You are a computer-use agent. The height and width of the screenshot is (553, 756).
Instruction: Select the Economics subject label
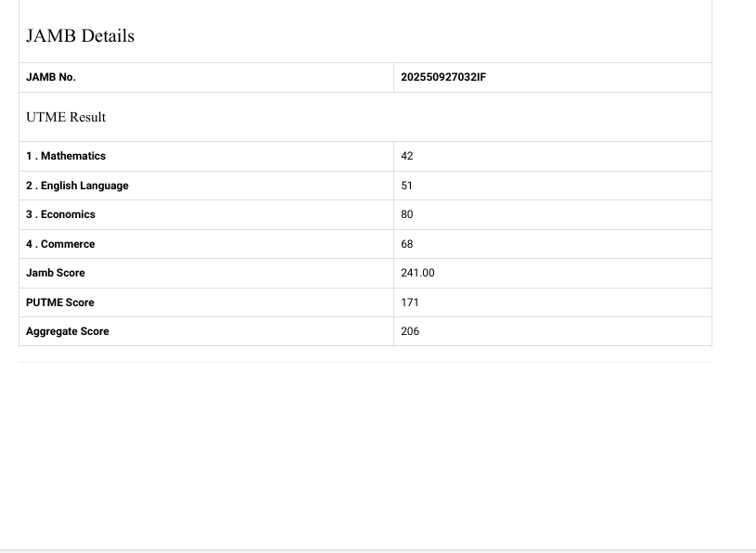click(x=60, y=214)
